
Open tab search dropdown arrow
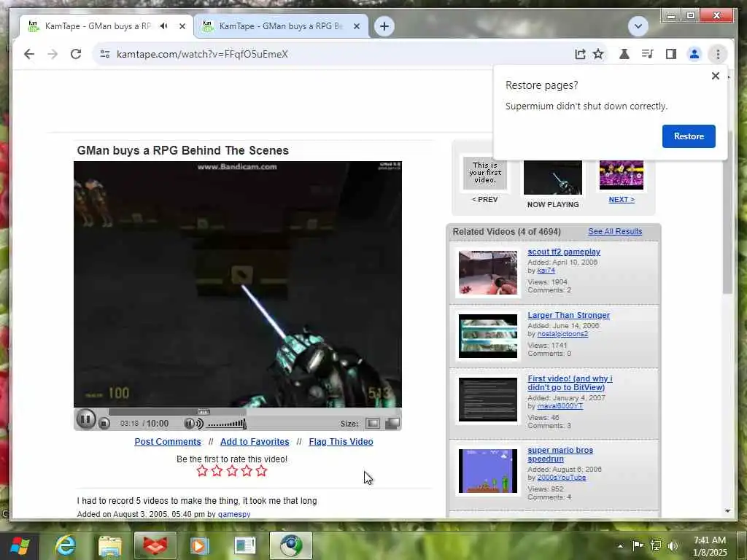click(638, 26)
